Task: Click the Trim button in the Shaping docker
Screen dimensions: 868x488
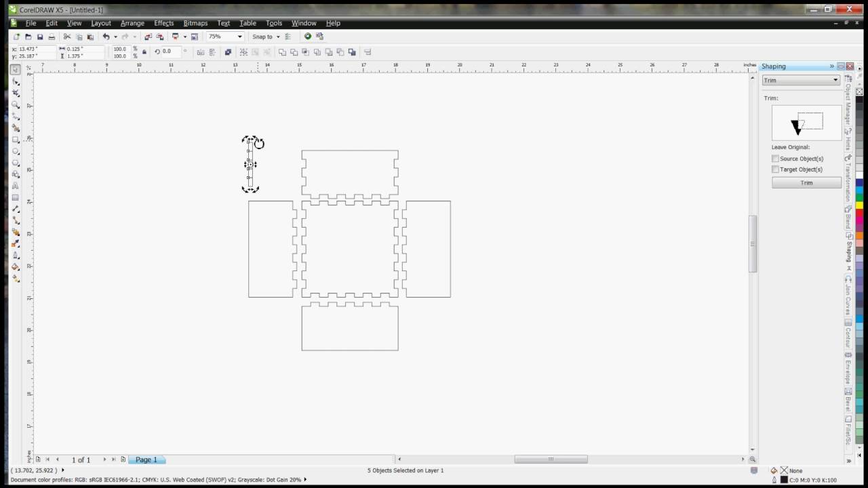Action: click(x=806, y=182)
